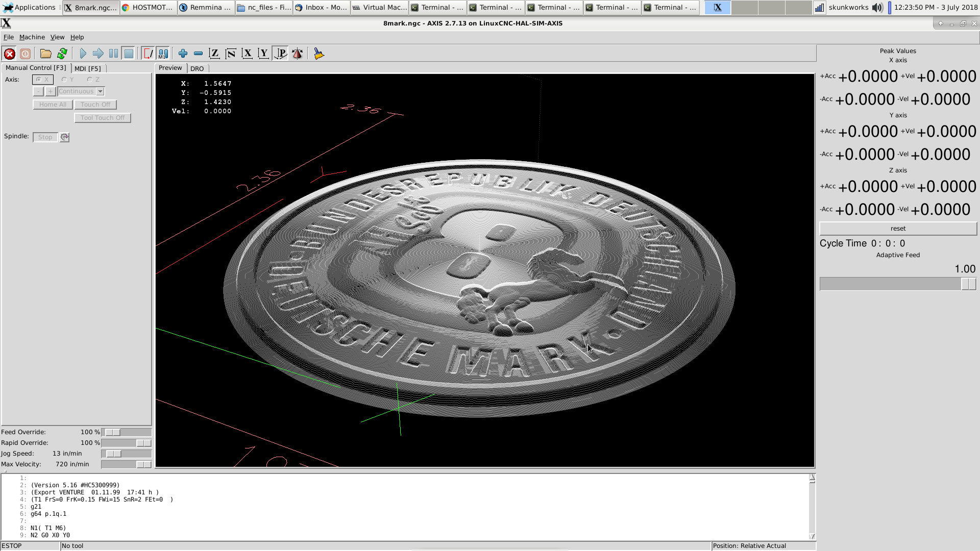This screenshot has width=980, height=551.
Task: Open the Applications menu in taskbar
Action: 30,7
